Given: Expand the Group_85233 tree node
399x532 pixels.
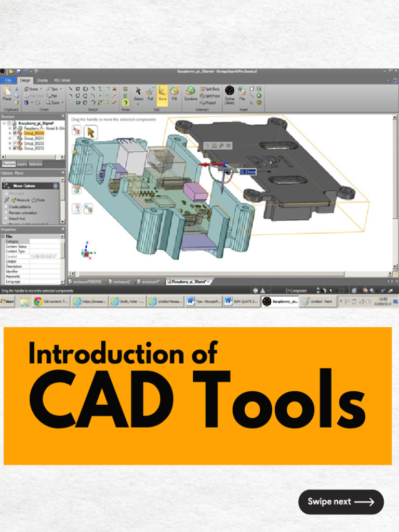Looking at the screenshot, I should (x=10, y=148).
